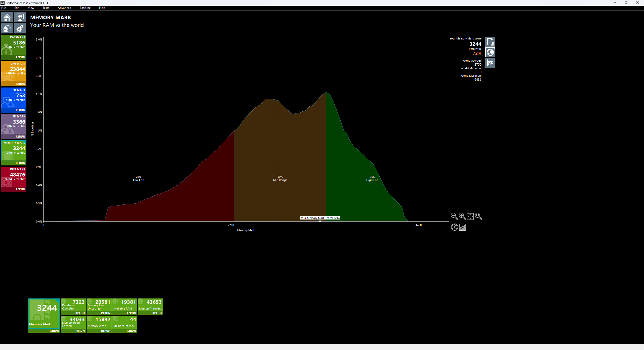644x350 pixels.
Task: Click RERUN on the Disk Mark tile
Action: [20, 189]
